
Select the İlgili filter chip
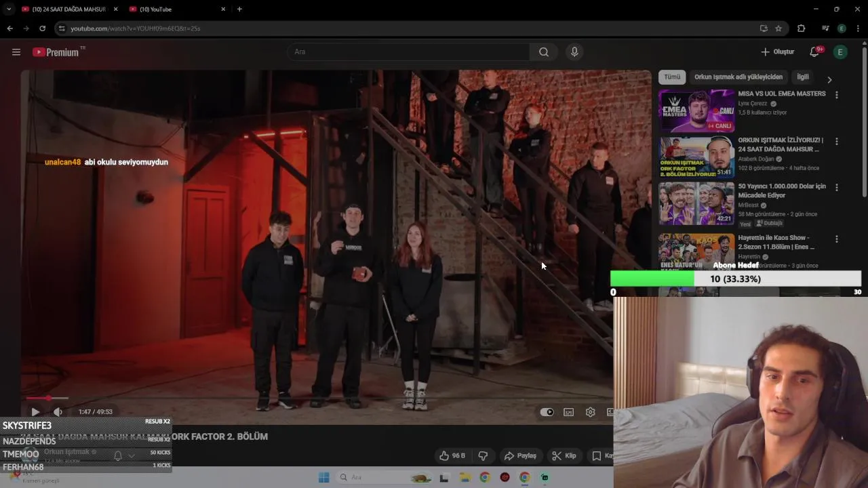pos(803,77)
